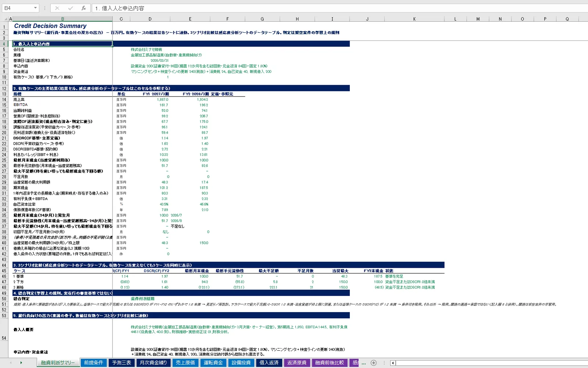Click the 会社名 label cell

coord(19,49)
